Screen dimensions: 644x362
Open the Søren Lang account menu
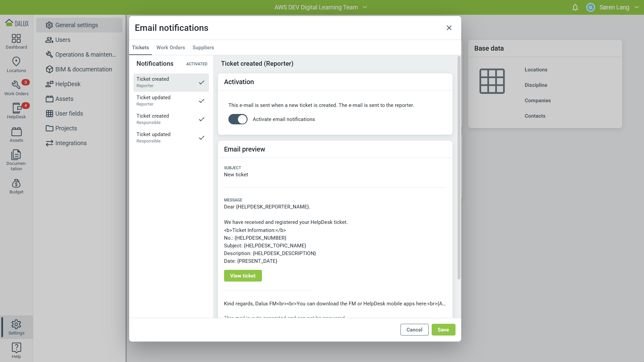click(x=615, y=7)
